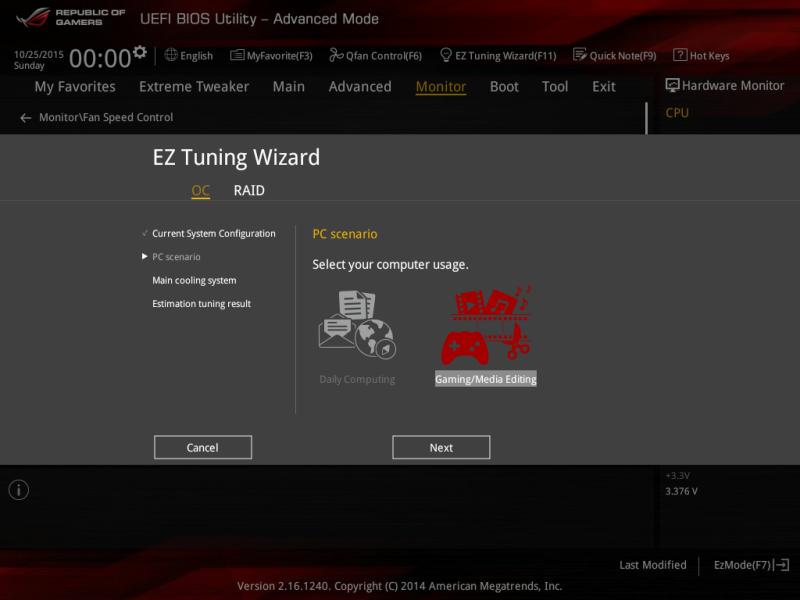The width and height of the screenshot is (800, 600).
Task: Open Last Modified settings list
Action: (x=653, y=565)
